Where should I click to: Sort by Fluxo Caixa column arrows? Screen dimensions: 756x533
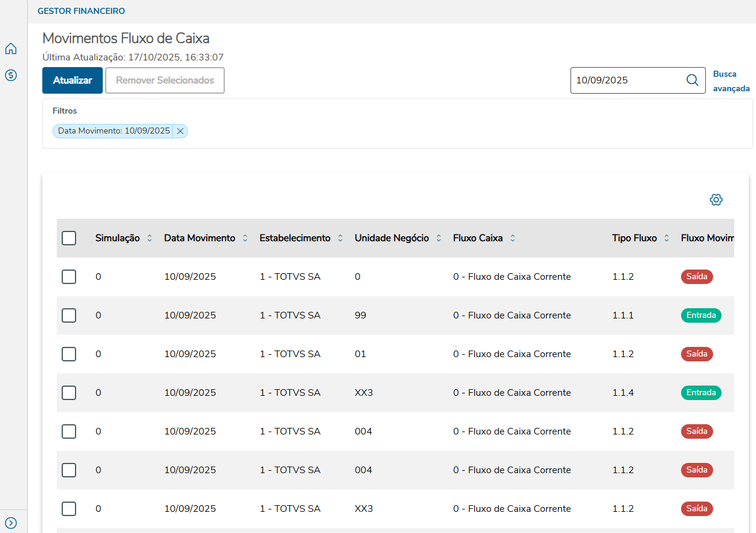[x=512, y=238]
